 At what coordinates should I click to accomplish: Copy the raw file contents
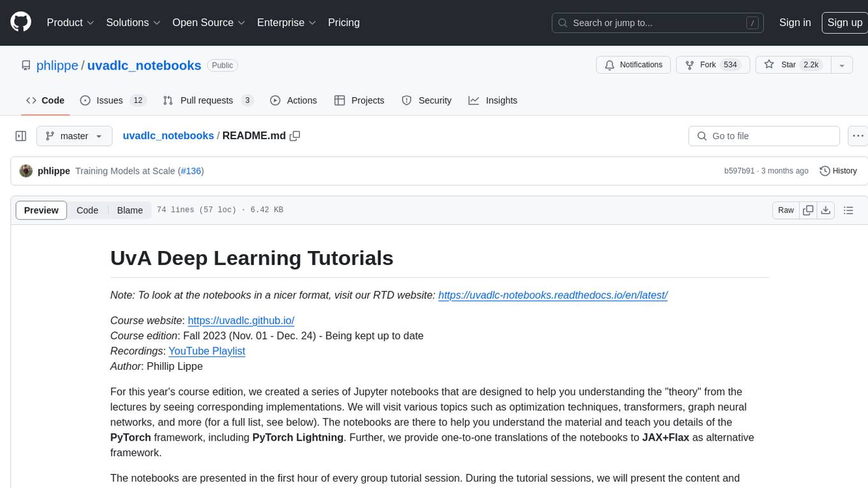tap(809, 210)
